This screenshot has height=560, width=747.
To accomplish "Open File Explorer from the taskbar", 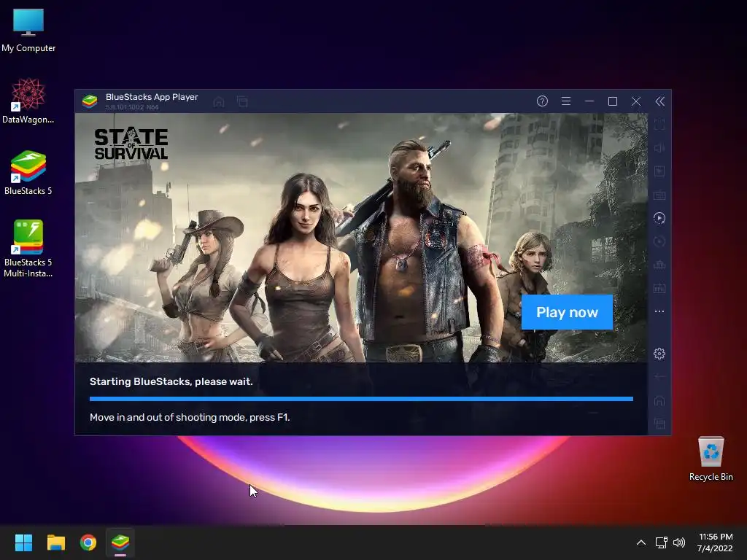I will point(55,542).
